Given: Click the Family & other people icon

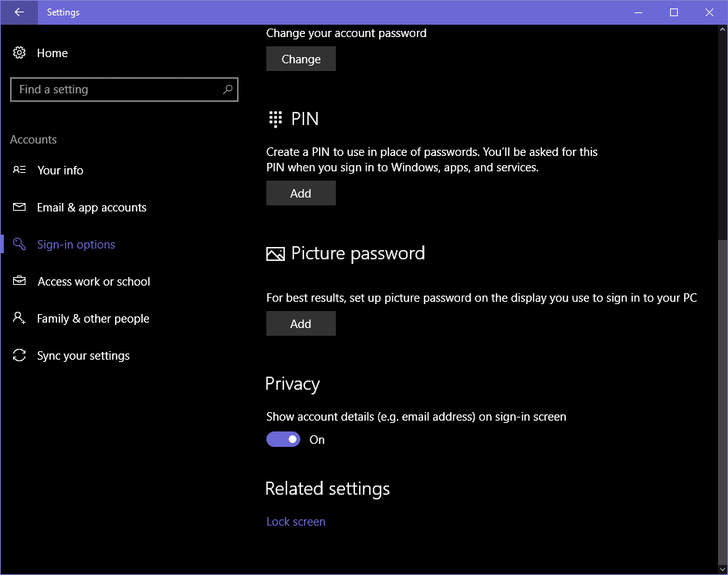Looking at the screenshot, I should pos(19,318).
